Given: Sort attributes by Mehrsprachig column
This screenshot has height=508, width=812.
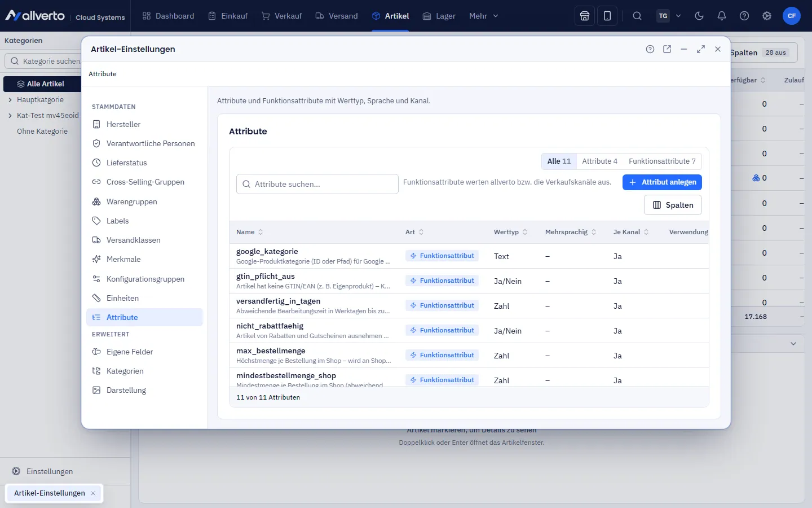Looking at the screenshot, I should pyautogui.click(x=571, y=232).
